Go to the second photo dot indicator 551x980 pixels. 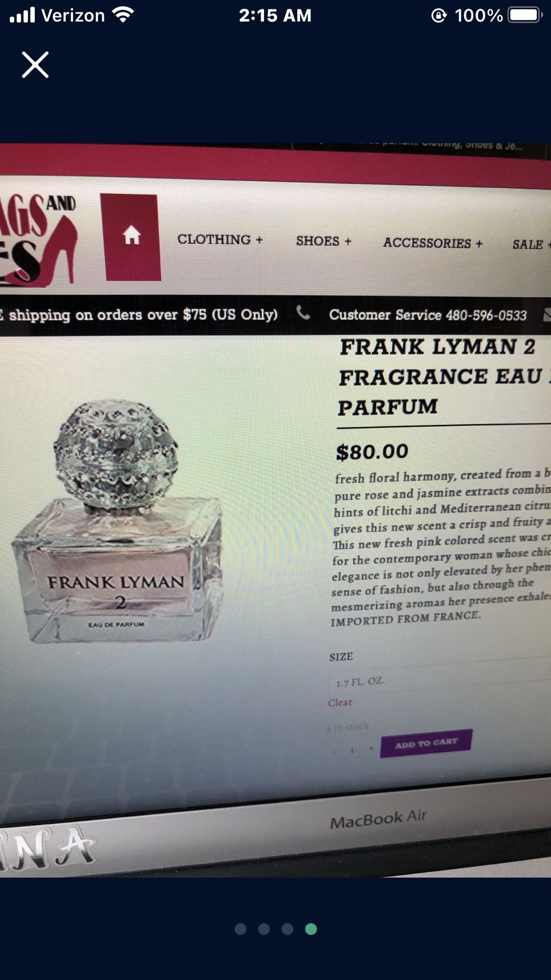point(264,929)
